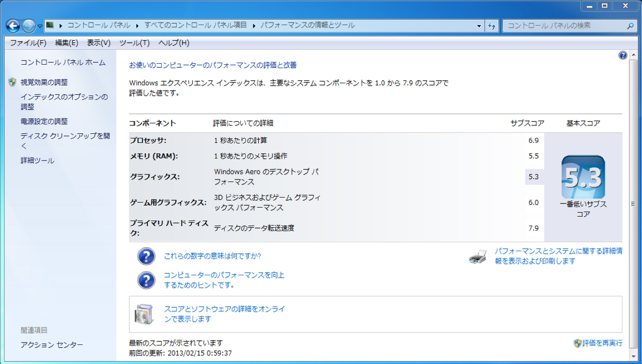Click shield icon beside 評価を再実行
The image size is (642, 364).
pyautogui.click(x=577, y=343)
